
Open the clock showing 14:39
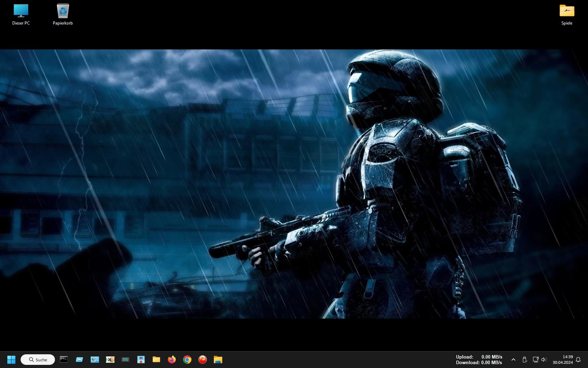pos(563,360)
